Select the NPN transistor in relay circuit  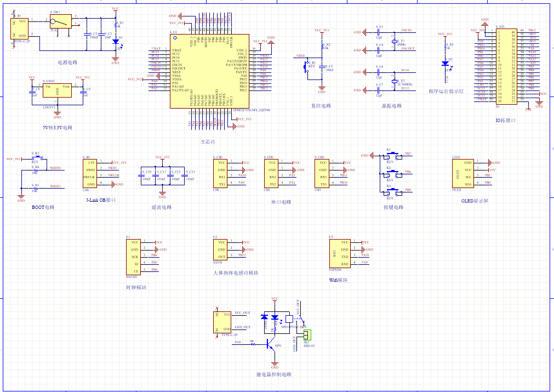271,344
